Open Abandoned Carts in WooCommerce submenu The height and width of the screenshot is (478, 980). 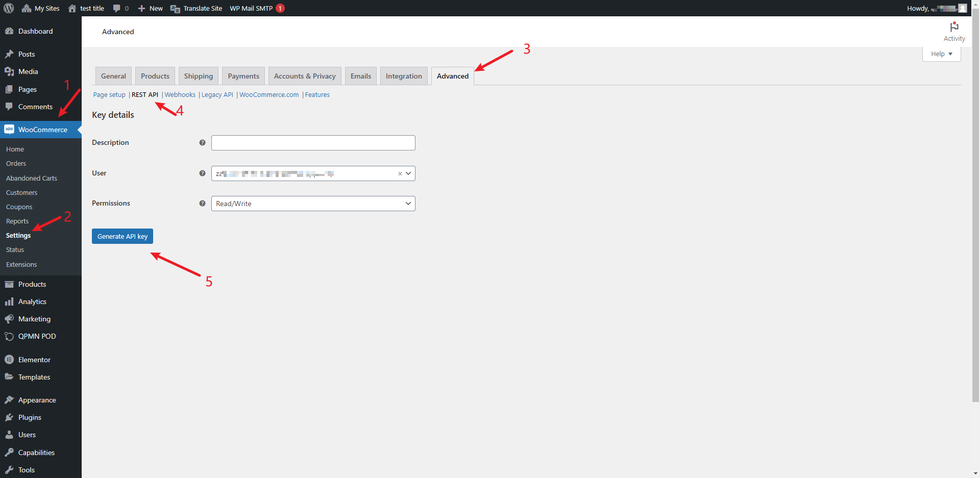pyautogui.click(x=32, y=178)
